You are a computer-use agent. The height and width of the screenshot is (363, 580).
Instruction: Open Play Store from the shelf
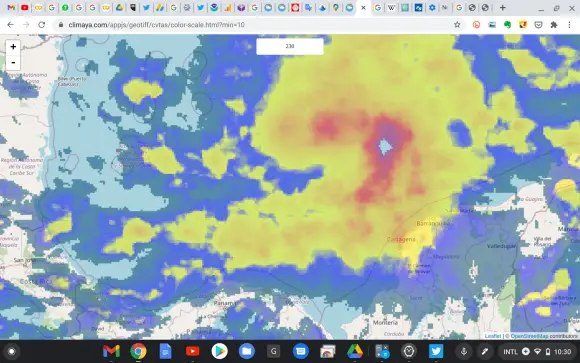coord(219,351)
